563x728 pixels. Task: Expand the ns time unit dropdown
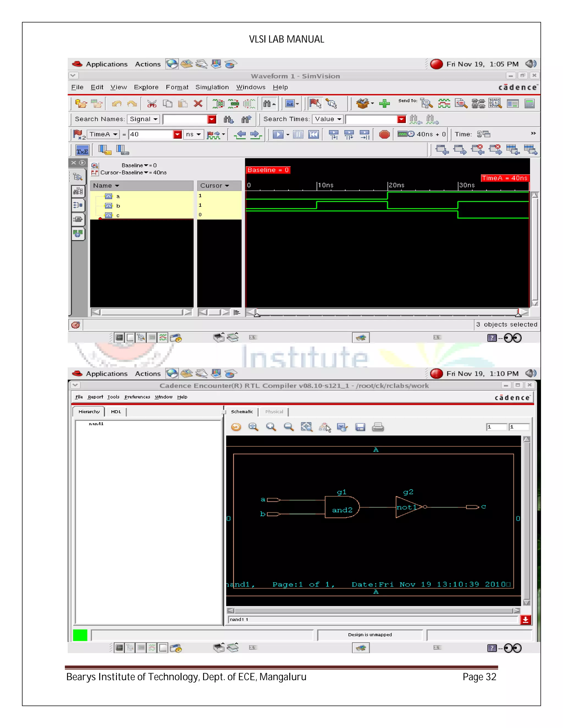(x=194, y=134)
